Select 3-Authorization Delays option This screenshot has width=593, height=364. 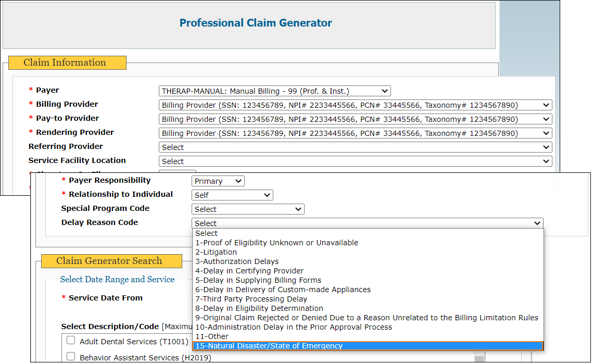pyautogui.click(x=237, y=261)
